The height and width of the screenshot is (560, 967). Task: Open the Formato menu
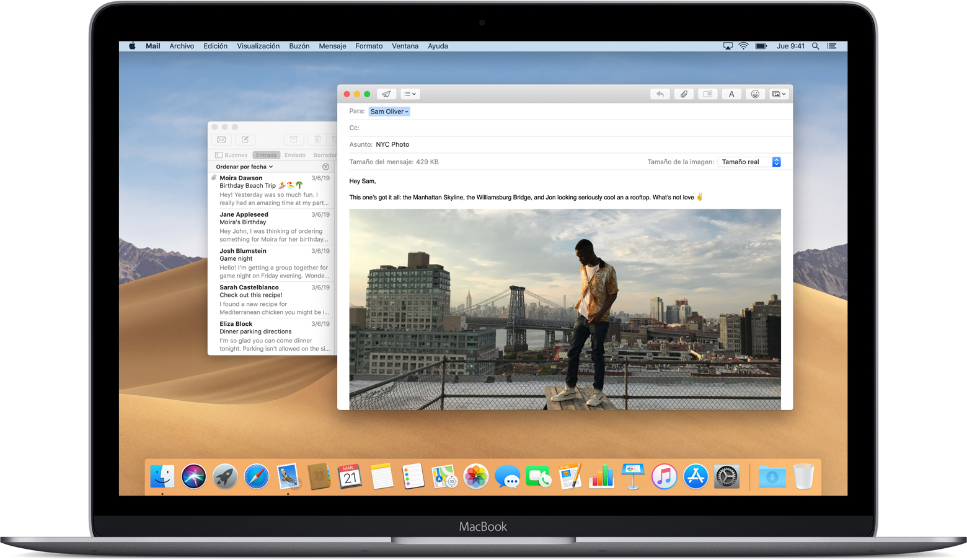(x=369, y=46)
